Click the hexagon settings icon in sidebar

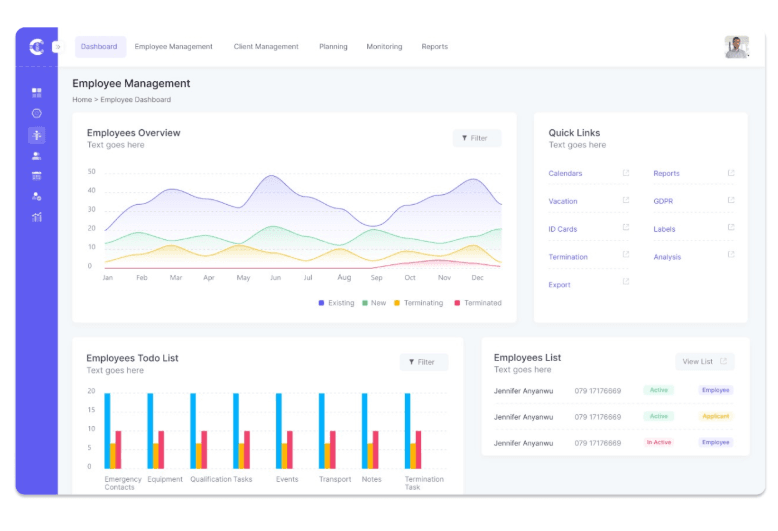(36, 113)
